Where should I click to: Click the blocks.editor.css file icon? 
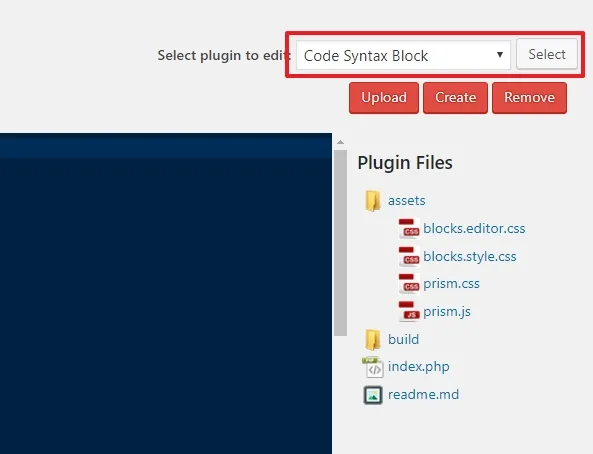409,229
